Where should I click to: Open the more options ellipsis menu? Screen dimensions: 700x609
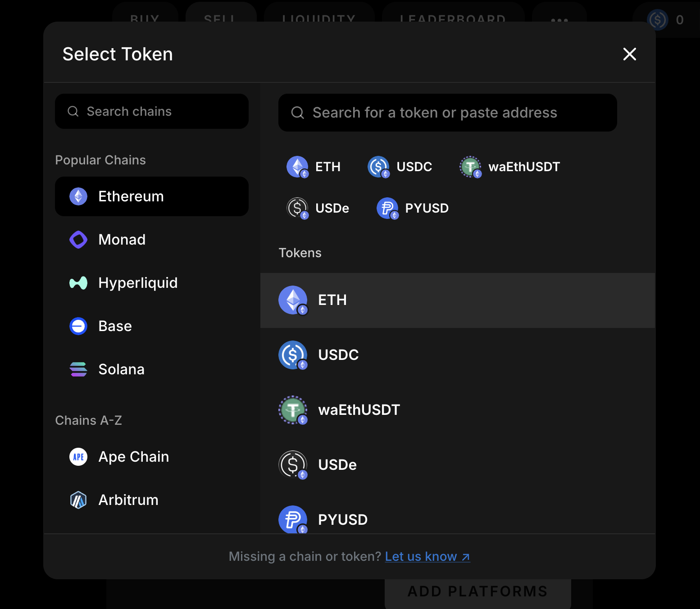click(559, 20)
